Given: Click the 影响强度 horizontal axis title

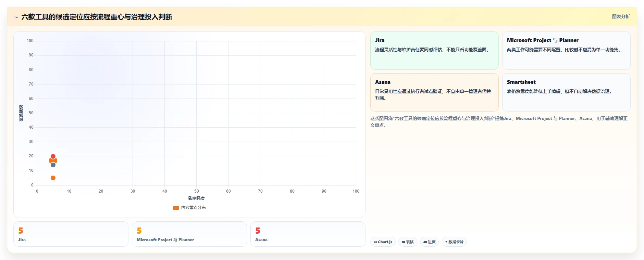Looking at the screenshot, I should pyautogui.click(x=196, y=198).
